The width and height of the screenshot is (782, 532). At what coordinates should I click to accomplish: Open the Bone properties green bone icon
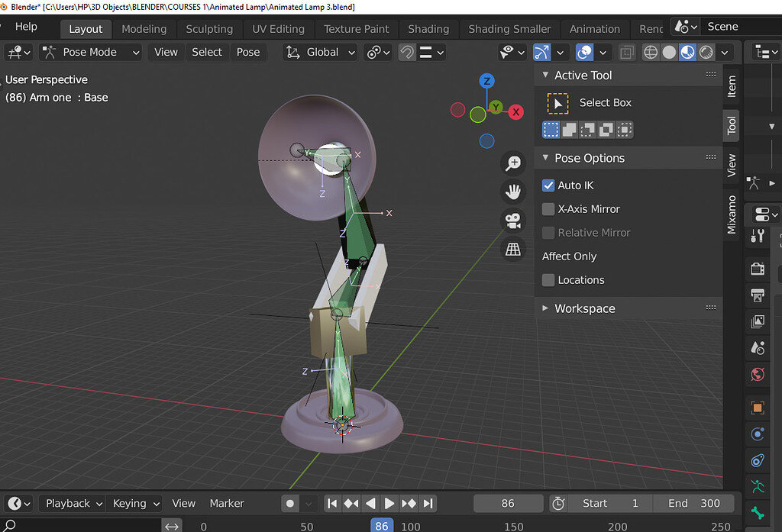pyautogui.click(x=757, y=513)
